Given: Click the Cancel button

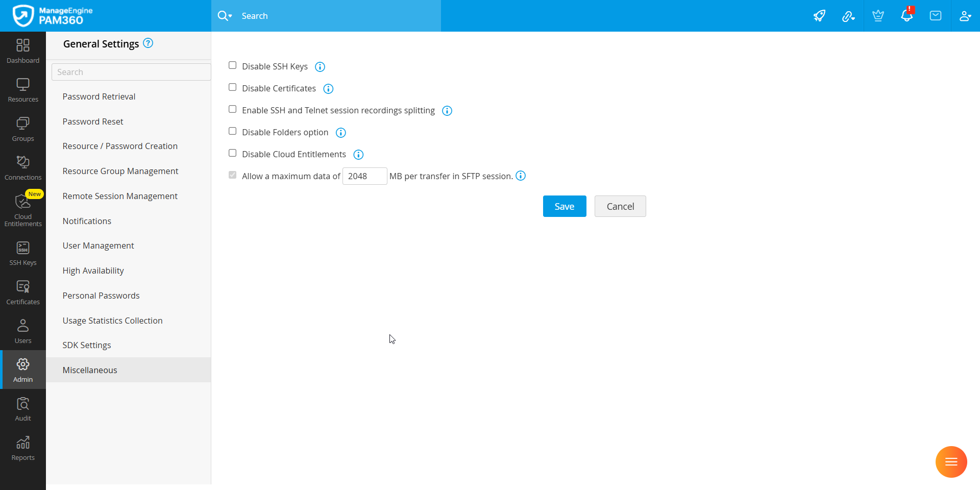Looking at the screenshot, I should click(620, 206).
